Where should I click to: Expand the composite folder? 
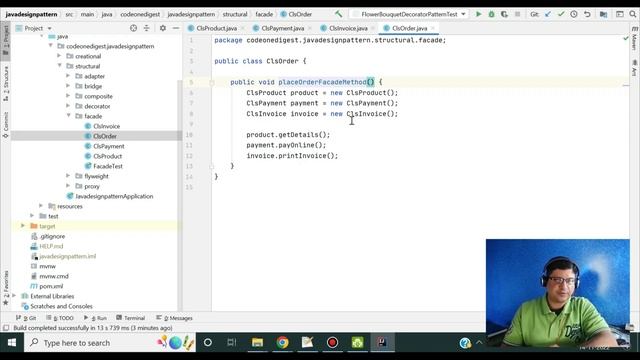(x=68, y=96)
